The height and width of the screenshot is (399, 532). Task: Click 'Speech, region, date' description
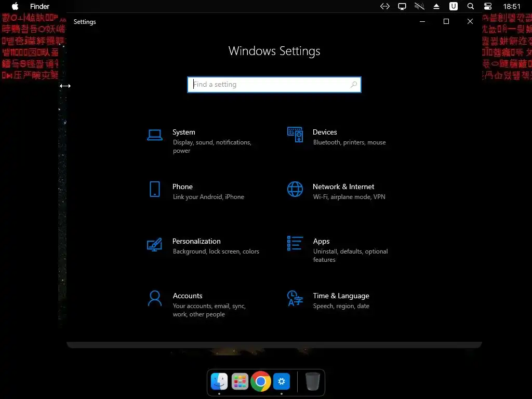pos(341,306)
